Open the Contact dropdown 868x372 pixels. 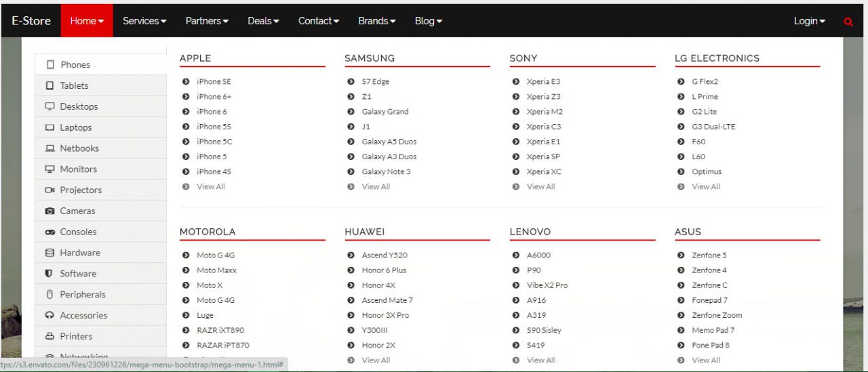[x=319, y=21]
